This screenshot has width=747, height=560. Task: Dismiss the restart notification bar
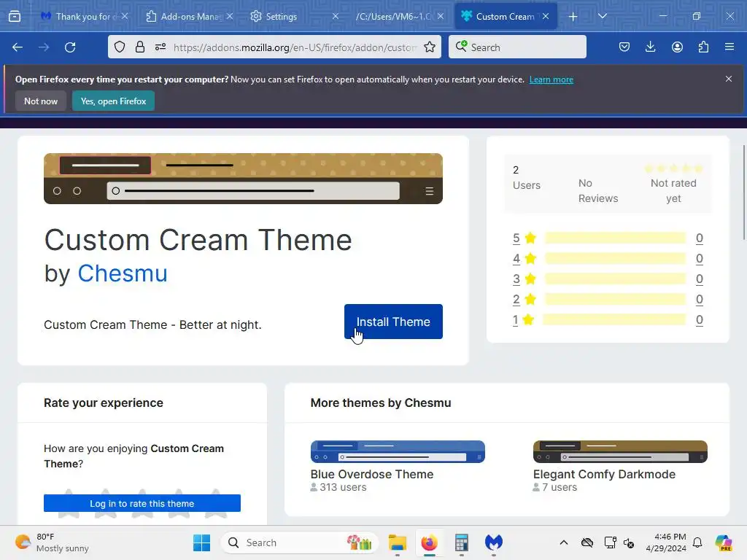tap(729, 79)
